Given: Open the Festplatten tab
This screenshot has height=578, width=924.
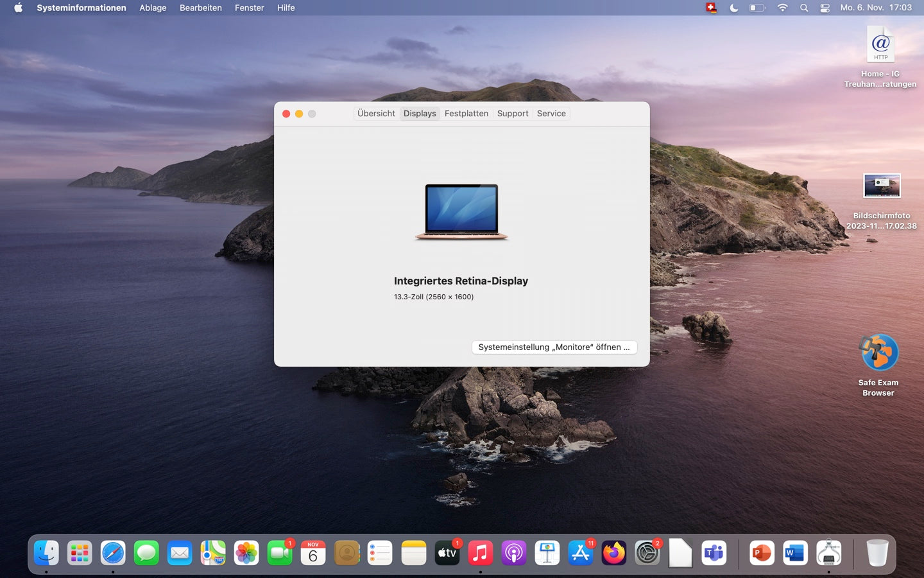Looking at the screenshot, I should click(x=466, y=114).
